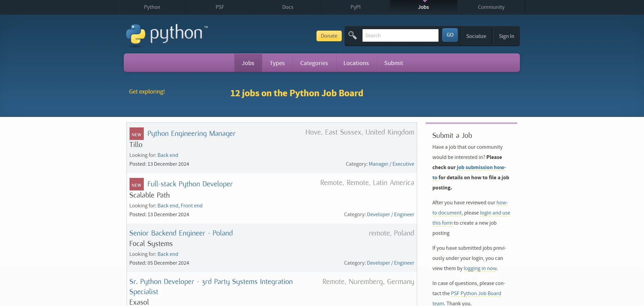644x306 pixels.
Task: Select Jobs in the purple menu bar
Action: coord(248,63)
